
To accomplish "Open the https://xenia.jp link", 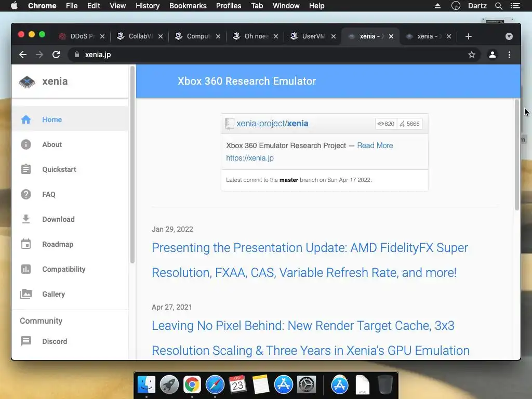I will click(x=250, y=158).
